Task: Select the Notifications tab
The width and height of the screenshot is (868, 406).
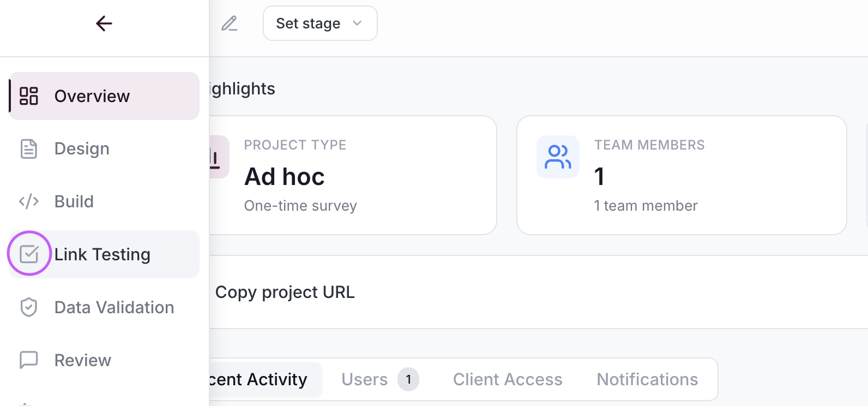Action: [x=647, y=379]
